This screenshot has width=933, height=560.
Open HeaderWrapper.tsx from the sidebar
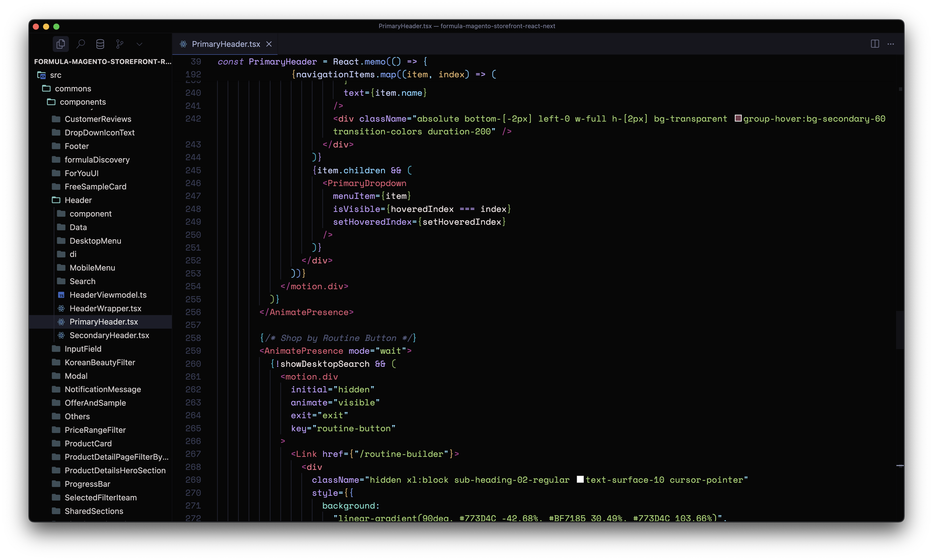click(105, 308)
